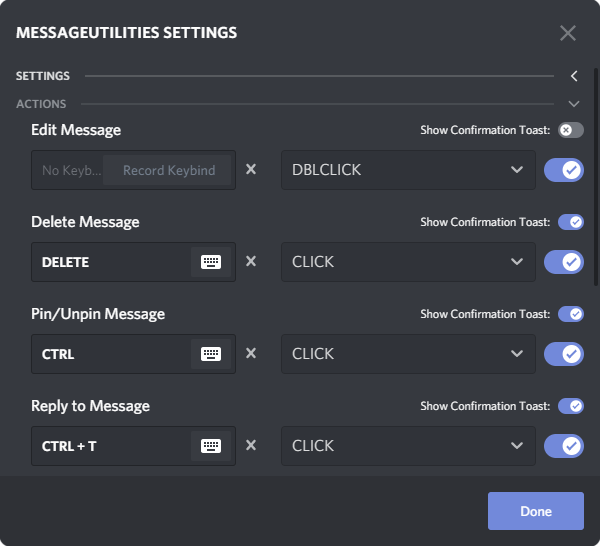Clear the DELETE keybind with X icon
The height and width of the screenshot is (546, 600).
(x=251, y=261)
